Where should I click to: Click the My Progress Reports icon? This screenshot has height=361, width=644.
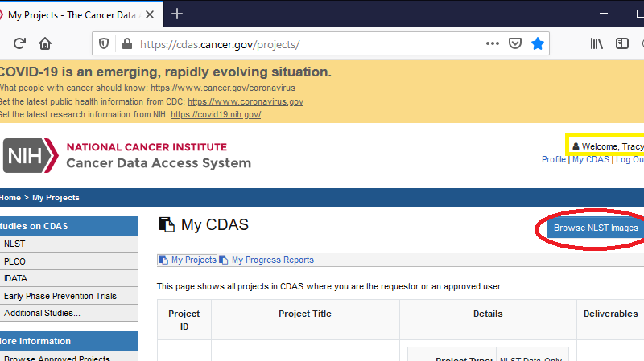pos(224,260)
